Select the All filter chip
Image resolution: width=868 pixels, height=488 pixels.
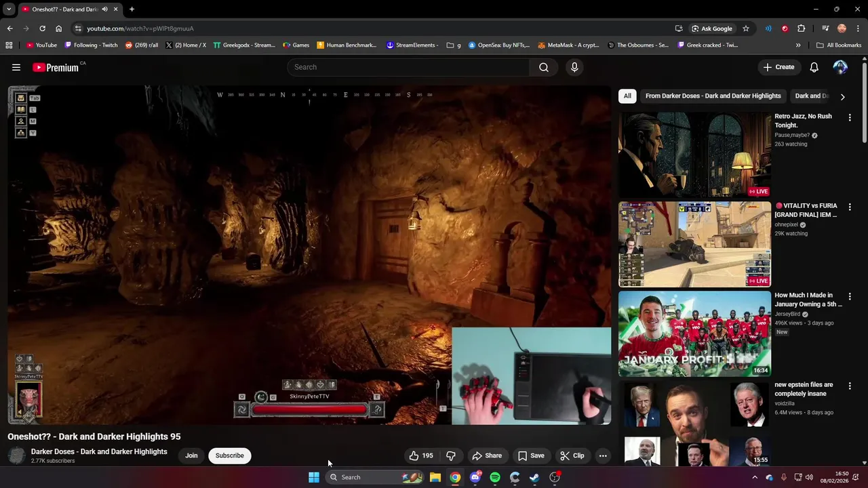[x=627, y=96]
